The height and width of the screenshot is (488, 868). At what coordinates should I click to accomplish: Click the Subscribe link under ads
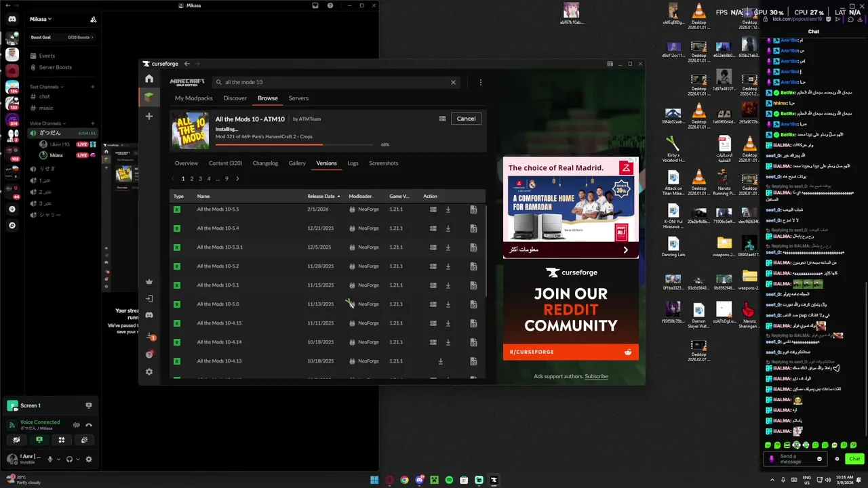[596, 376]
